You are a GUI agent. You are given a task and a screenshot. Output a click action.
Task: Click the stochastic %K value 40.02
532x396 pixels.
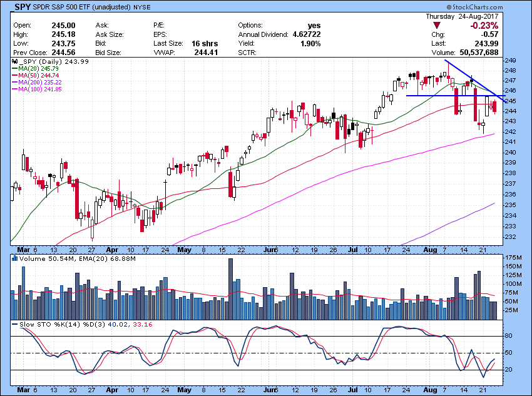coord(118,325)
